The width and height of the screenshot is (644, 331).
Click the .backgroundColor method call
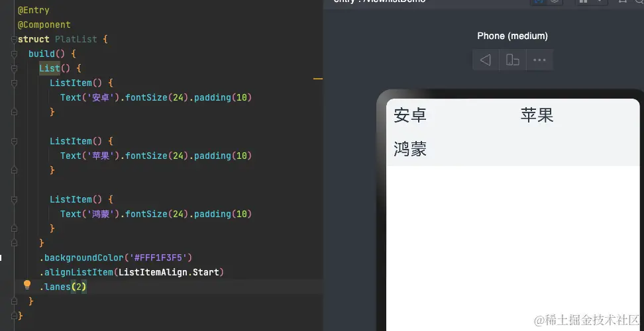(x=81, y=258)
